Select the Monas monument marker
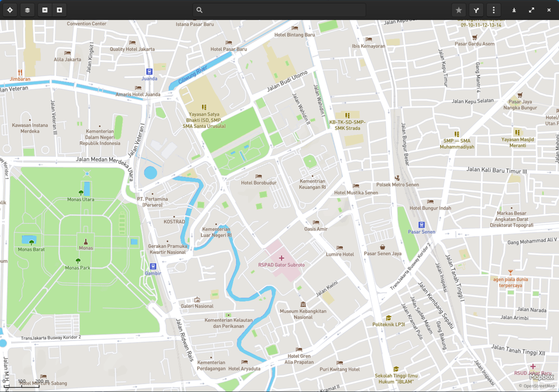Screen dimensions: 559x392 tap(86, 241)
